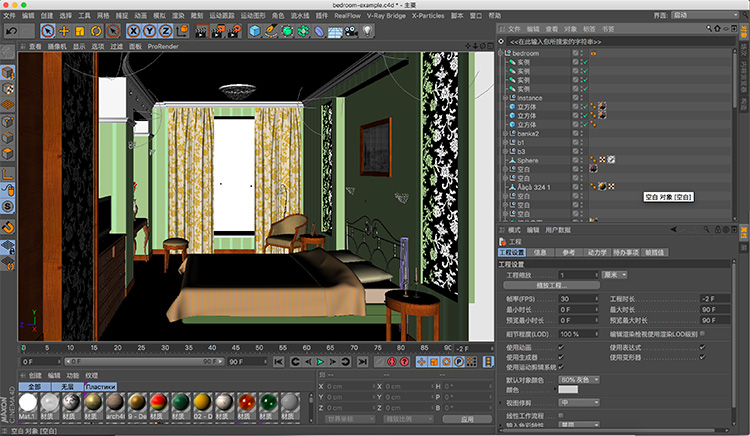Enable the render LOD in editor checkbox

[702, 334]
